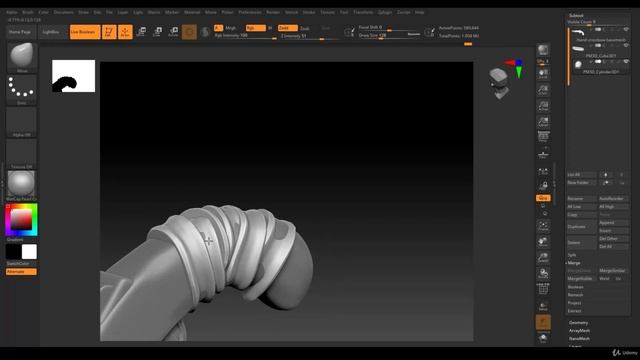
Task: Toggle the orange Qxyz rotation mode
Action: pos(543,198)
